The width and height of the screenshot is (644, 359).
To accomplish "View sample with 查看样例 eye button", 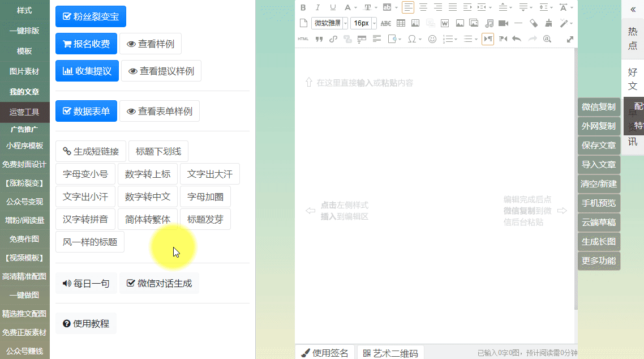I will [151, 44].
